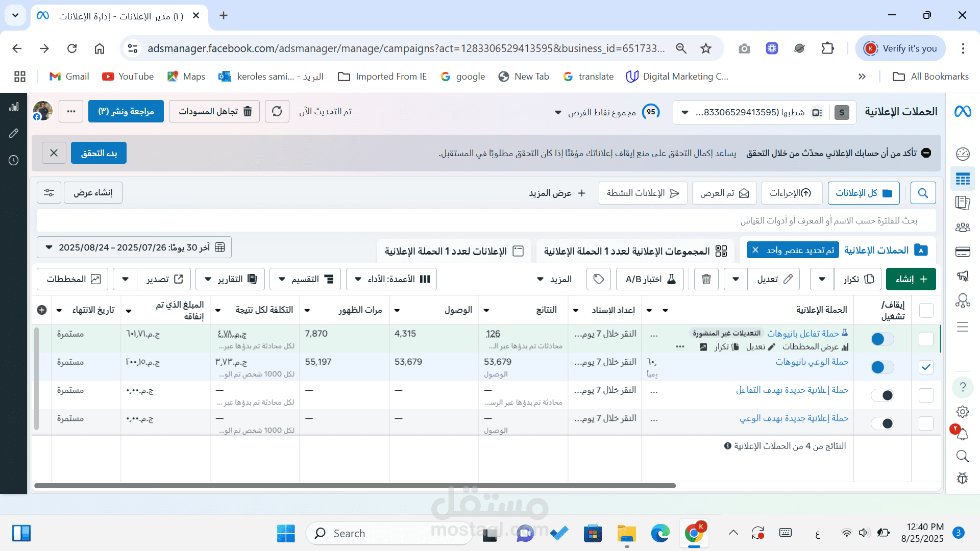
Task: Open the hamburger all-tools menu in the sidebar
Action: click(x=963, y=327)
